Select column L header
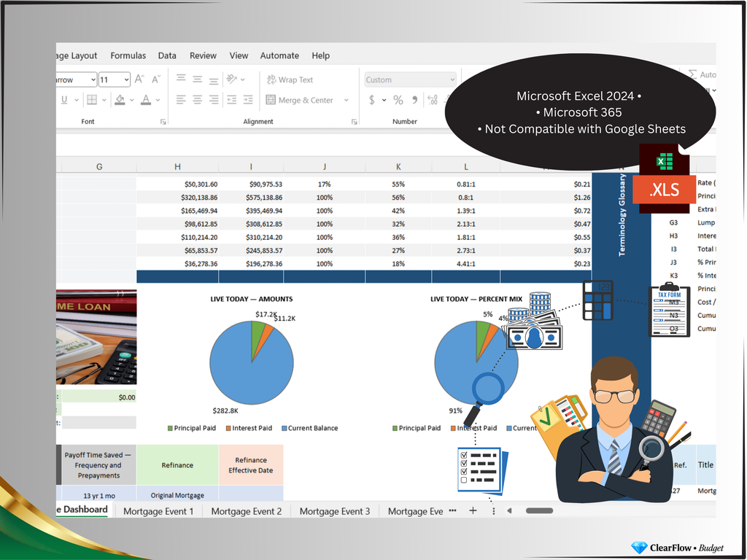 click(x=466, y=167)
